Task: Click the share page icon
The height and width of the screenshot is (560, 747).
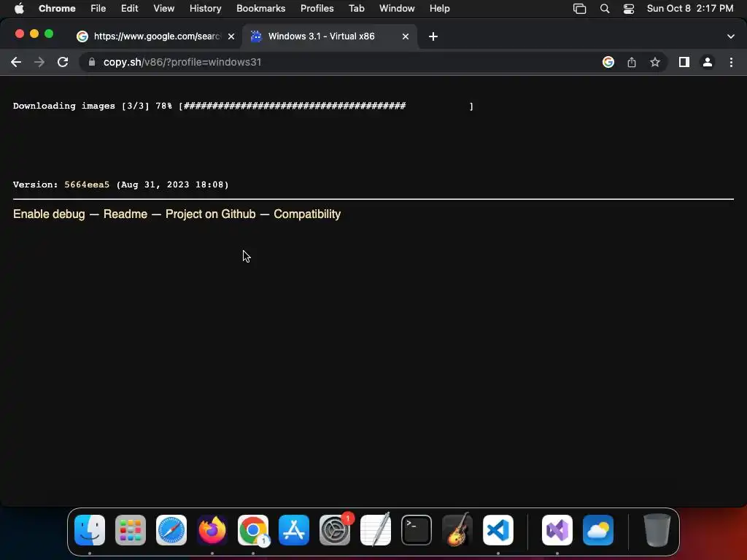Action: pos(631,62)
